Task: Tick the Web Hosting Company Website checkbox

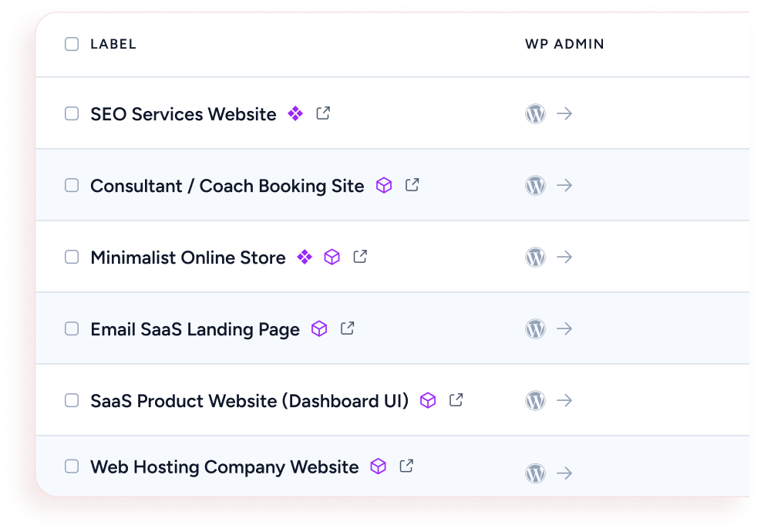Action: [72, 466]
